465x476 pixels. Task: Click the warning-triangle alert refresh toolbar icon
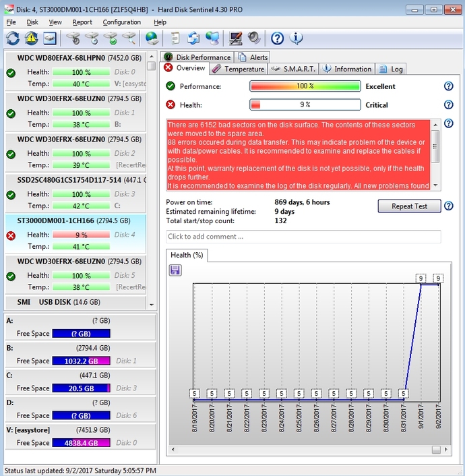pyautogui.click(x=31, y=38)
